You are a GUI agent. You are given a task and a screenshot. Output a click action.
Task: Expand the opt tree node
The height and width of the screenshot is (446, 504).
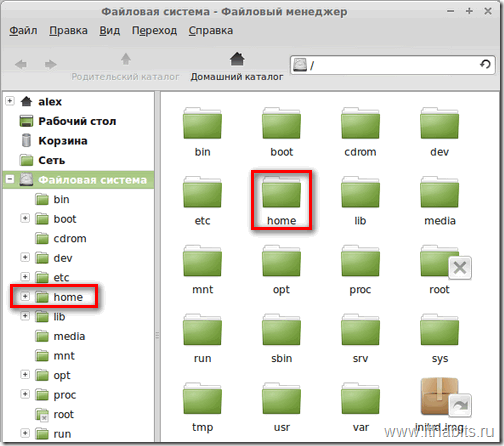click(x=25, y=374)
